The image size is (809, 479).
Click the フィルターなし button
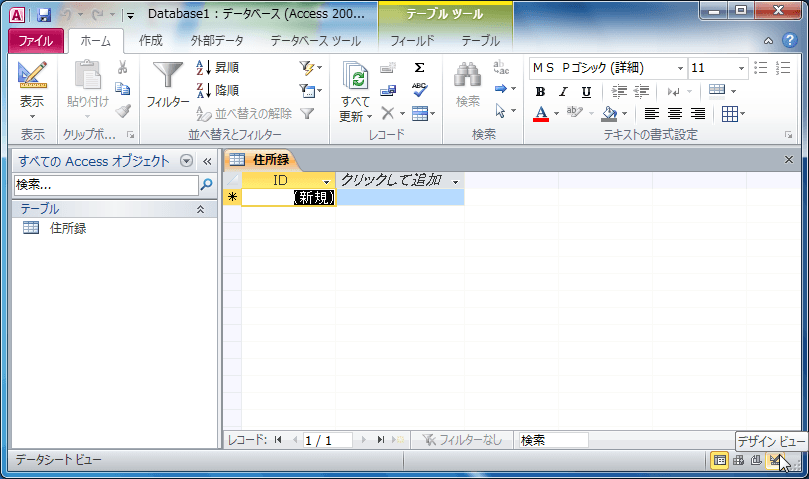461,440
